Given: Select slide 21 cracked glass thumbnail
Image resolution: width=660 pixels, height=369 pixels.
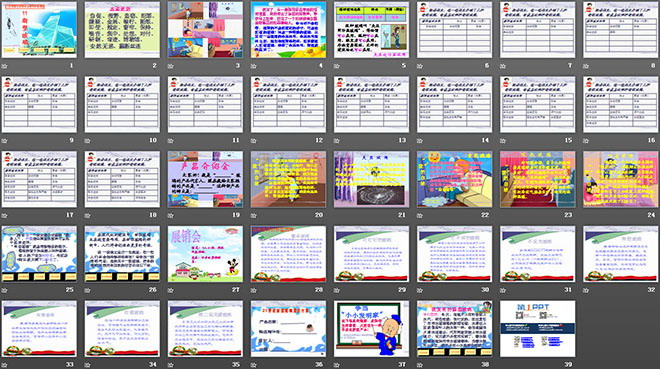Looking at the screenshot, I should click(371, 179).
